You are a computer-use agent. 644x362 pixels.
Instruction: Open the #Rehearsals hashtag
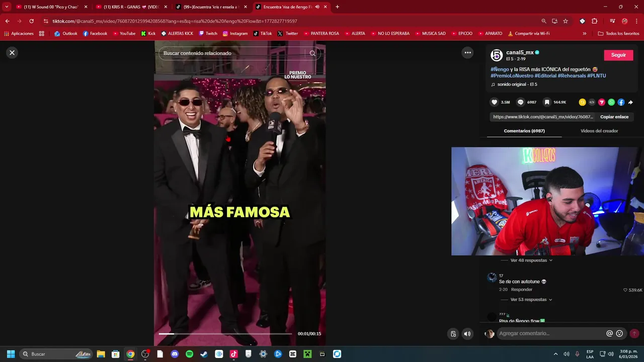(x=572, y=76)
